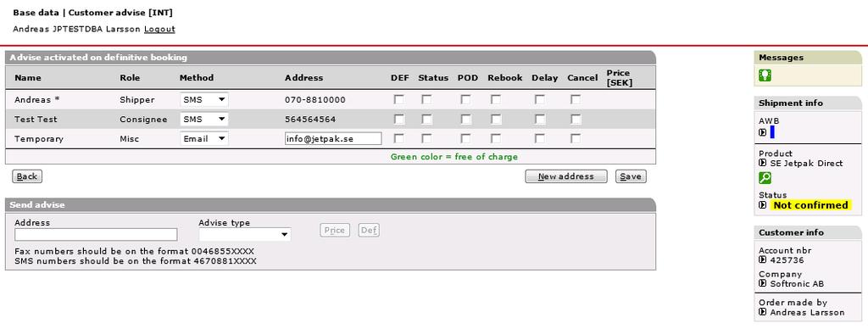Click the Shipper role cell

pyautogui.click(x=136, y=100)
